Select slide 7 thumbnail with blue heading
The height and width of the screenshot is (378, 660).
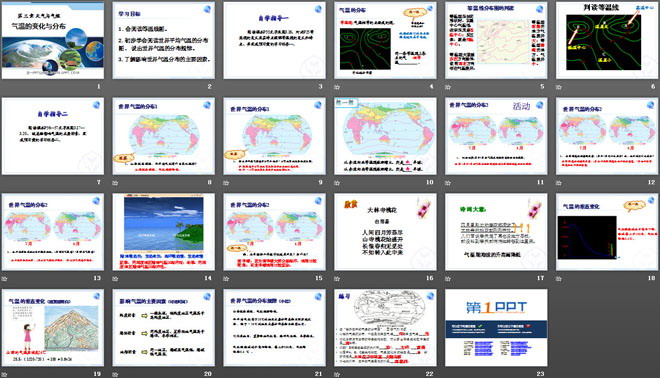pyautogui.click(x=53, y=136)
